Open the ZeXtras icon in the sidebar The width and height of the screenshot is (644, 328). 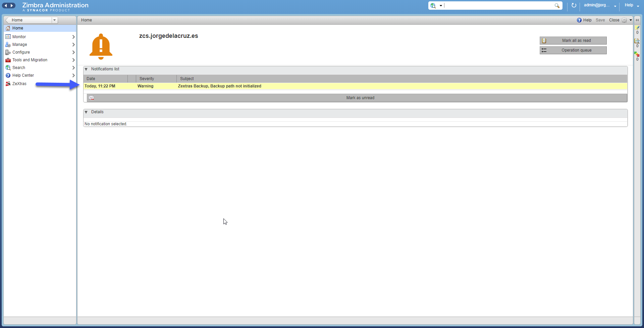click(8, 84)
